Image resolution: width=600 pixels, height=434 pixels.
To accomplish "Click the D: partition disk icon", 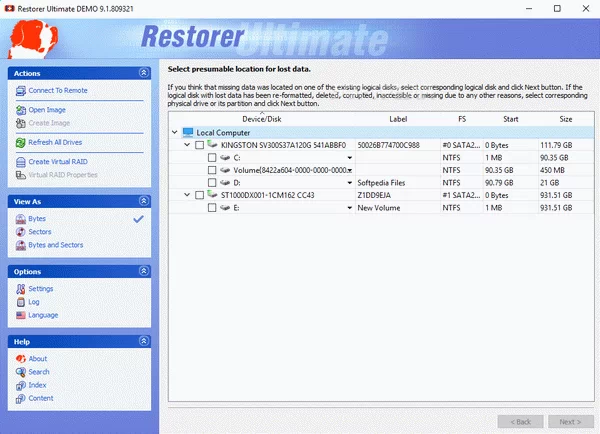I will 225,183.
